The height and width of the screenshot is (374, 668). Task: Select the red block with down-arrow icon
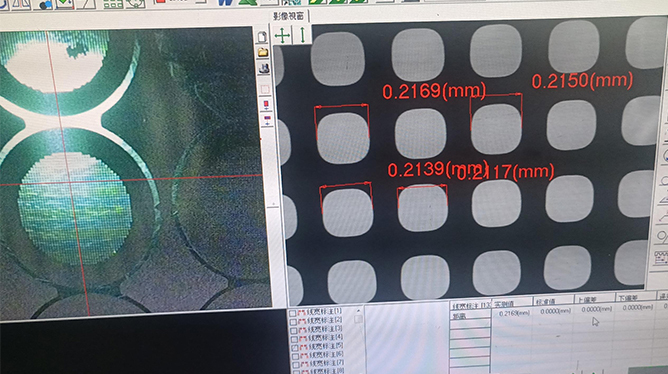[x=266, y=105]
